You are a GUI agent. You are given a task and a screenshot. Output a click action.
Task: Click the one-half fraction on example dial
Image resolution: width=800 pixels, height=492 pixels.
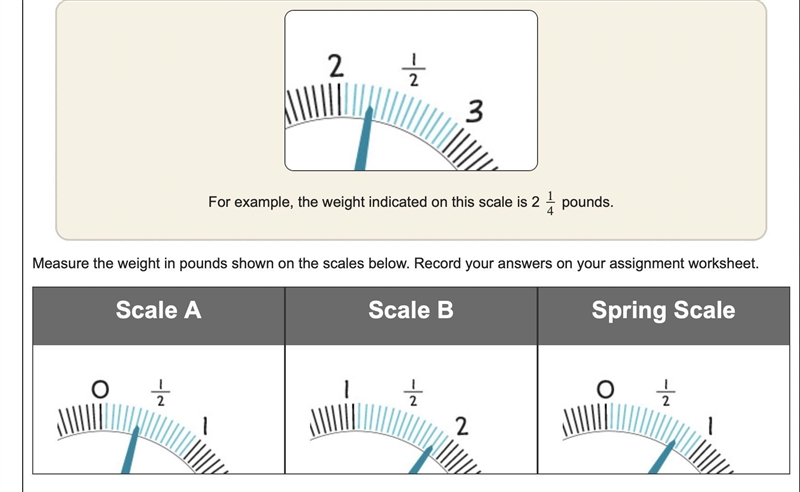click(x=414, y=70)
